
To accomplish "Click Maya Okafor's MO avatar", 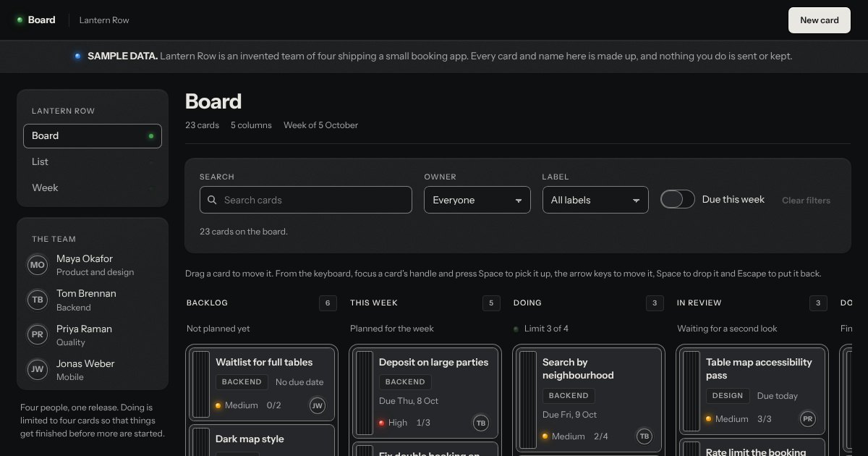I will (37, 265).
